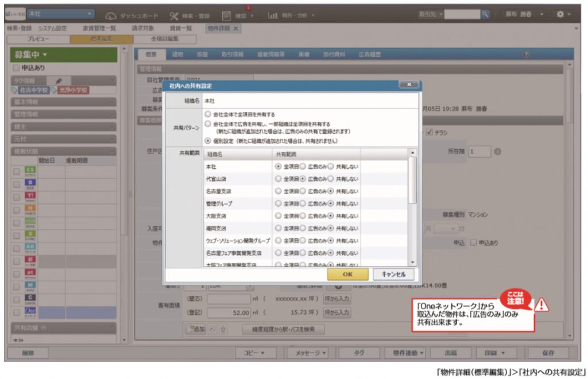The image size is (588, 379).
Task: Switch to the 添付資料 tab
Action: pos(334,55)
